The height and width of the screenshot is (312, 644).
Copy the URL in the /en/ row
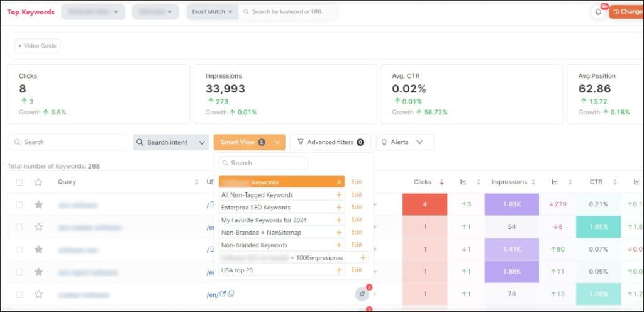231,294
